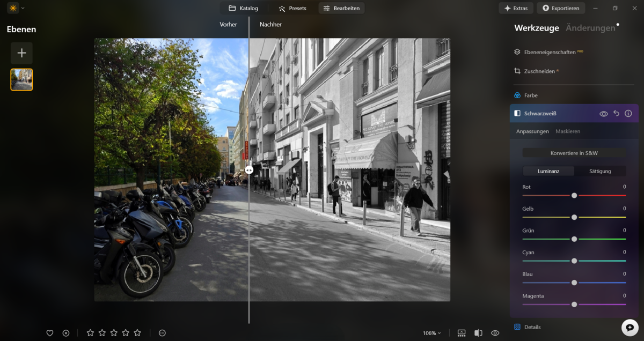Viewport: 644px width, 341px height.
Task: Open the 106% zoom level dropdown
Action: [x=430, y=332]
